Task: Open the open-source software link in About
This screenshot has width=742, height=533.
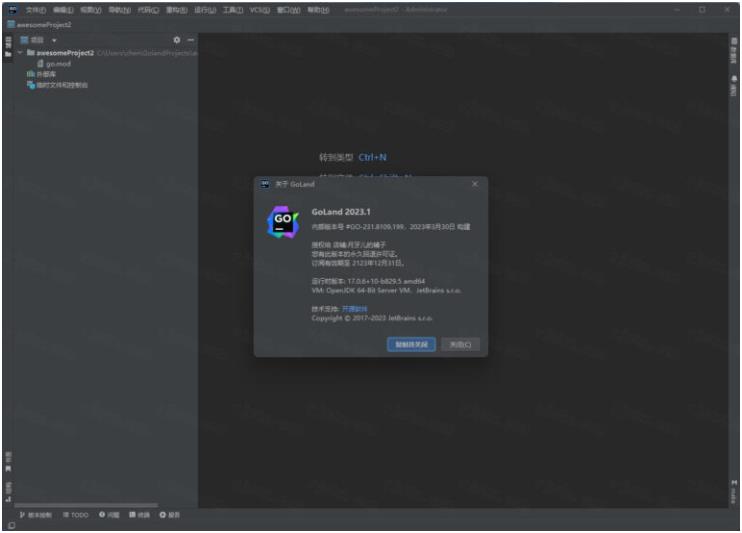Action: point(354,309)
